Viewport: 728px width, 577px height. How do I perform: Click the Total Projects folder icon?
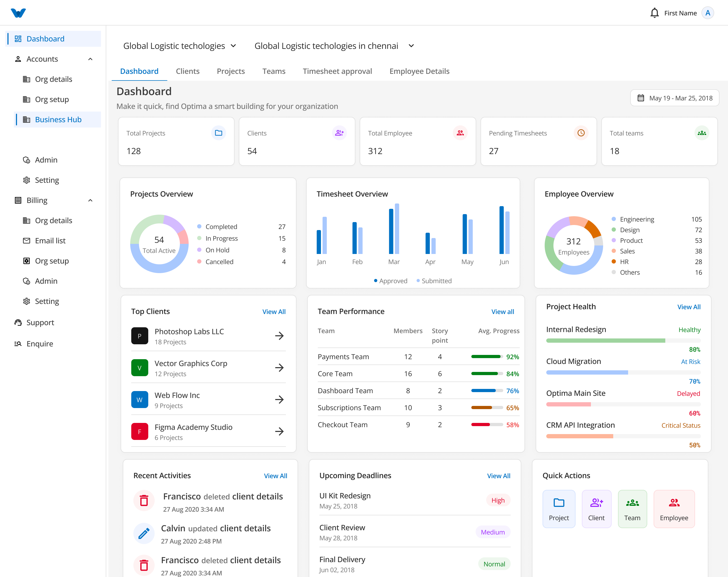coord(218,133)
